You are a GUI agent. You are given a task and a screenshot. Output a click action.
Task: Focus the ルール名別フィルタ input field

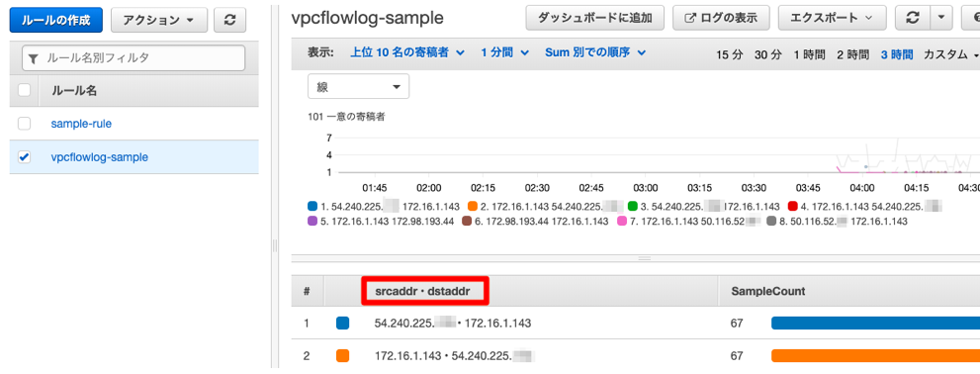134,58
